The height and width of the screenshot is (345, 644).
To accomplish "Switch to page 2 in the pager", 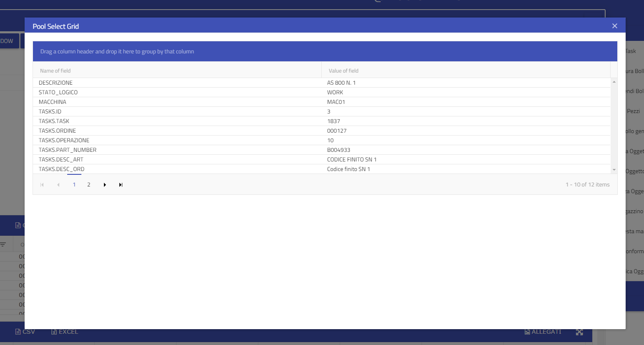I will point(89,185).
